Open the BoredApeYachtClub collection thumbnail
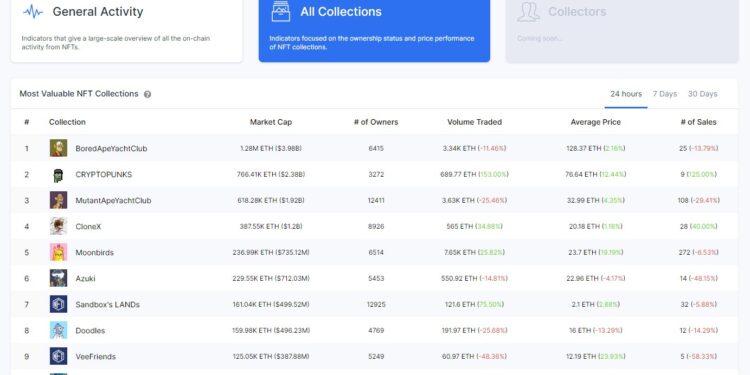The image size is (750, 375). pyautogui.click(x=58, y=148)
